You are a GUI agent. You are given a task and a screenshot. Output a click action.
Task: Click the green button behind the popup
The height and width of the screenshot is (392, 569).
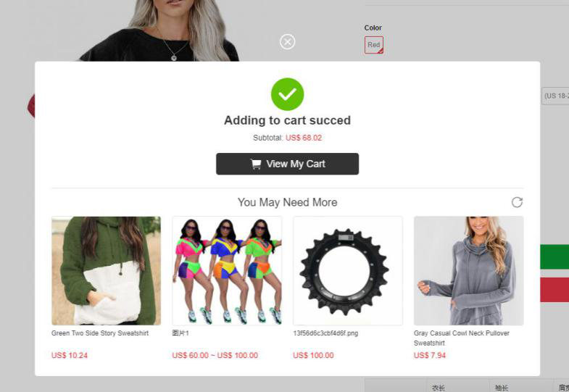[555, 257]
